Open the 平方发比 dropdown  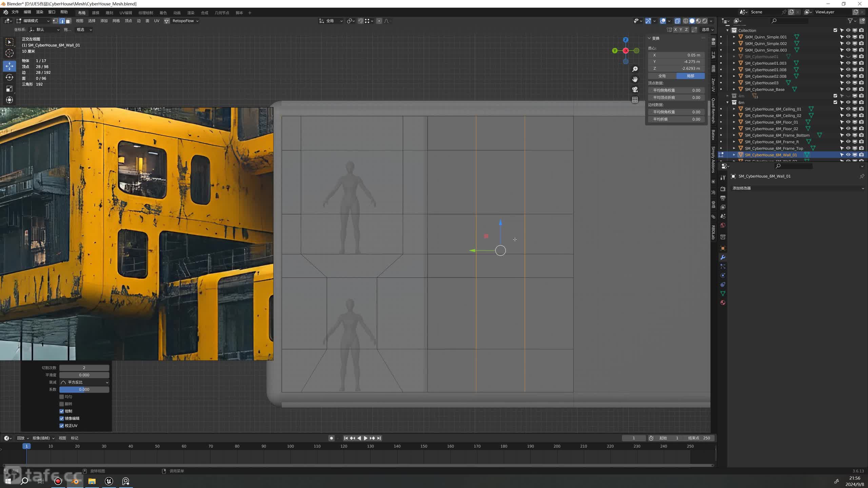[84, 382]
